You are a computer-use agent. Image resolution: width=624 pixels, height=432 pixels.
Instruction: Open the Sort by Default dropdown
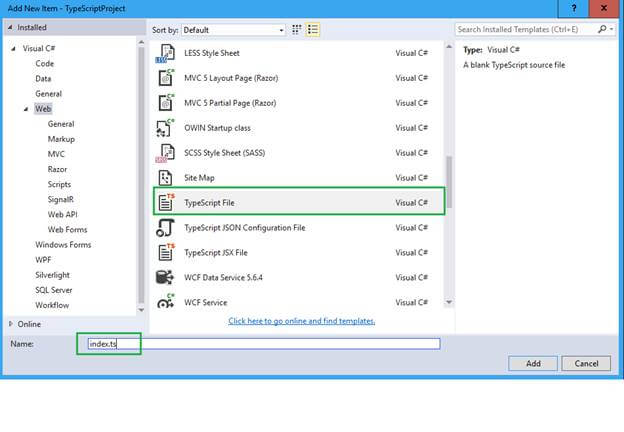point(233,30)
